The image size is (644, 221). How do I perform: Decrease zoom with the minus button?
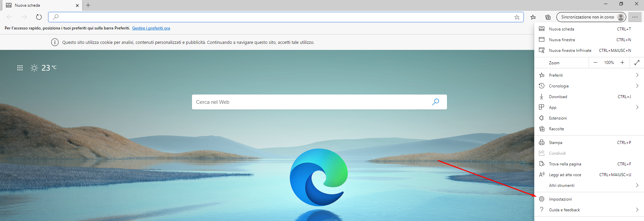595,63
